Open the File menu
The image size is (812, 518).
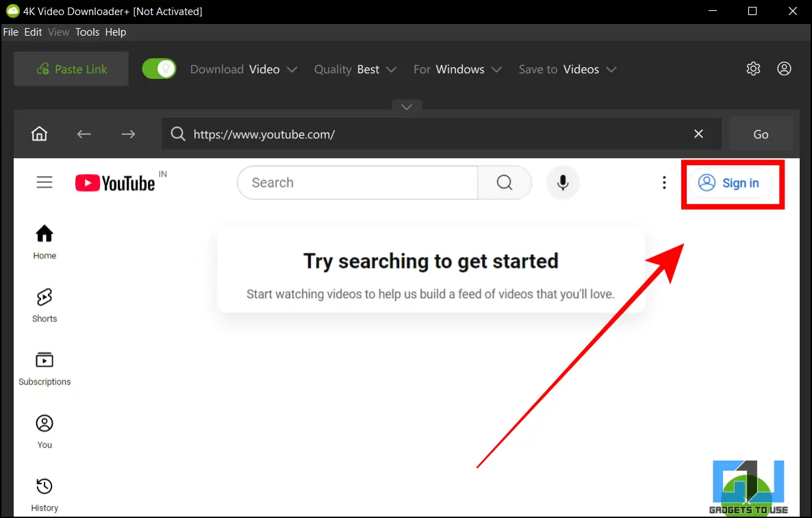pos(11,32)
